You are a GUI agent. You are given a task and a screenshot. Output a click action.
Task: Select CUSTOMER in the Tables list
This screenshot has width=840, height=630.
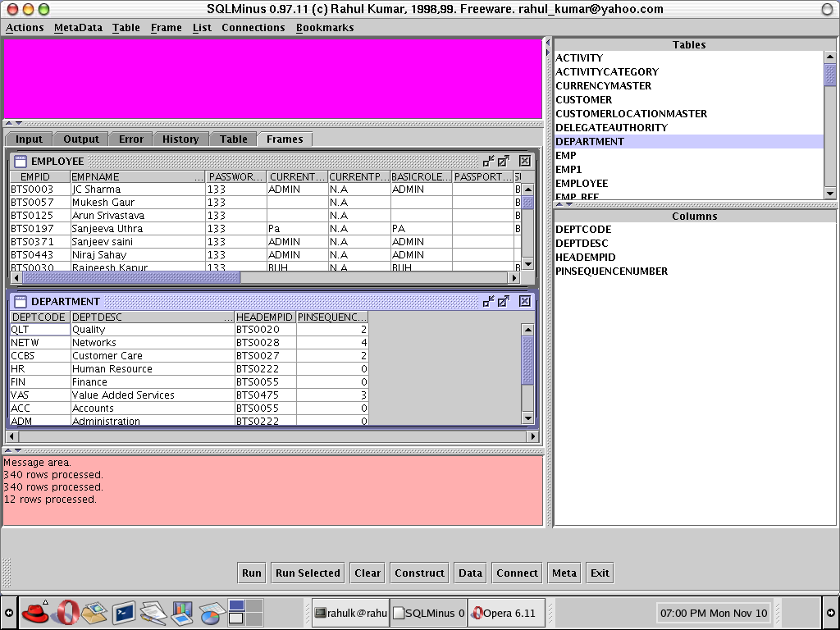(x=583, y=99)
